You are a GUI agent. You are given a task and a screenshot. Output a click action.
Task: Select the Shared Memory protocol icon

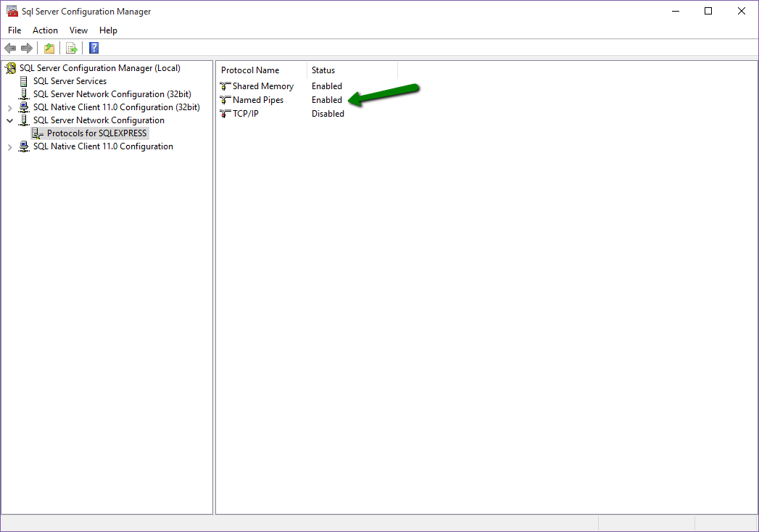[225, 86]
